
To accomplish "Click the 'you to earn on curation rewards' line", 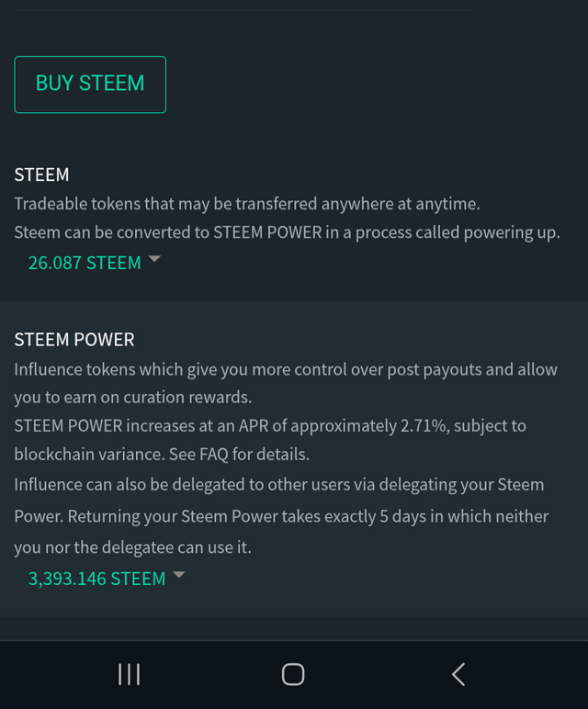I will point(132,398).
